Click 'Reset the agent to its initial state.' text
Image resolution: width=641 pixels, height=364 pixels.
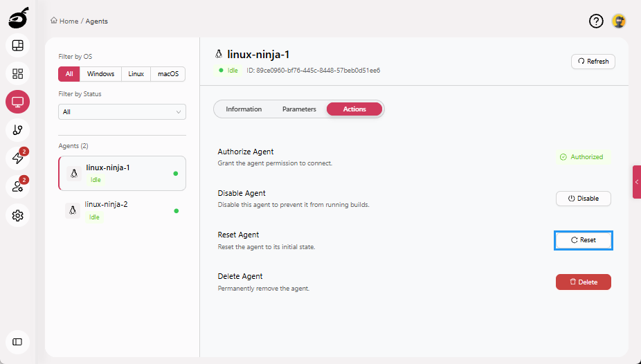pyautogui.click(x=266, y=247)
